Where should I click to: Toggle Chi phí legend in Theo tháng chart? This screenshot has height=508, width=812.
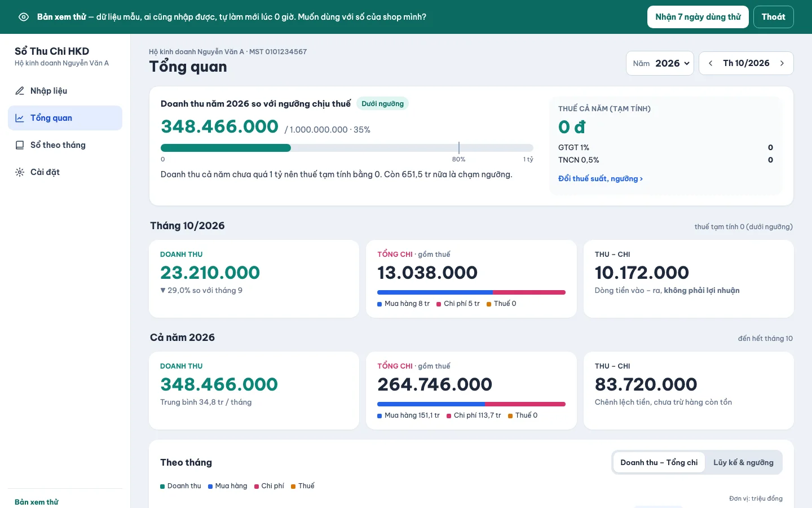point(269,486)
